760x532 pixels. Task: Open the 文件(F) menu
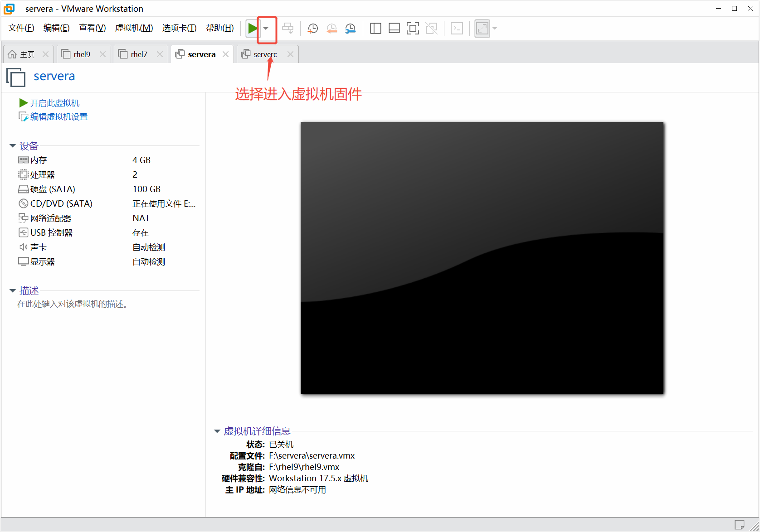[21, 28]
